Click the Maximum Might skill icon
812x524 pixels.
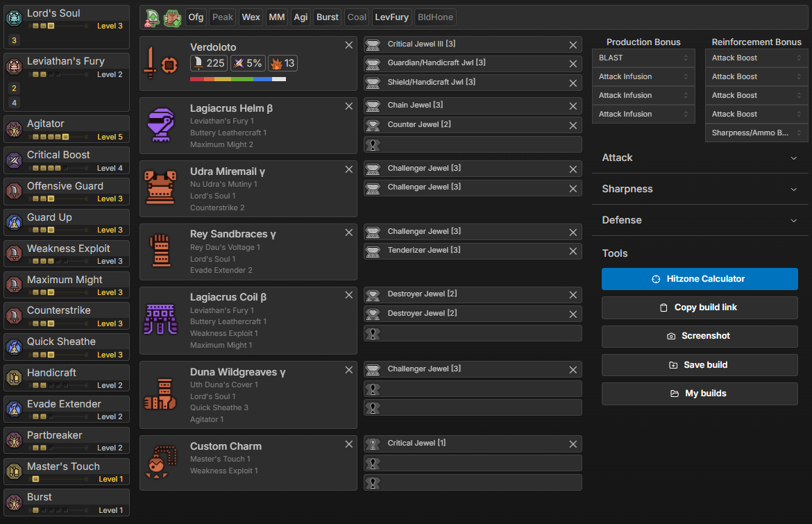pyautogui.click(x=14, y=285)
